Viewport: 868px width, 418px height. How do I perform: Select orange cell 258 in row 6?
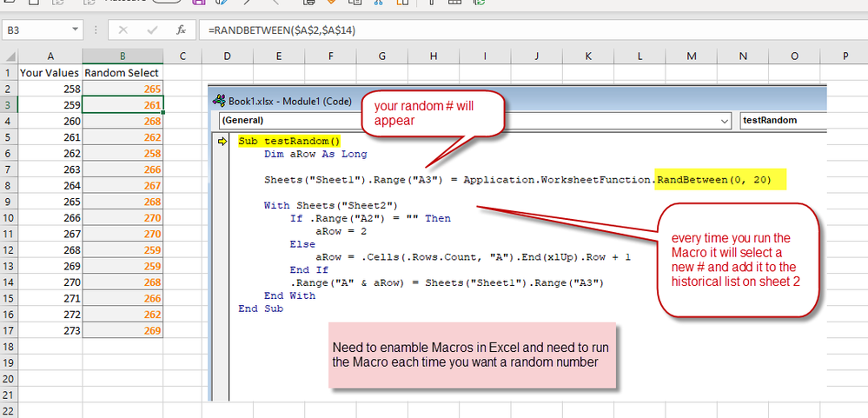coord(123,153)
